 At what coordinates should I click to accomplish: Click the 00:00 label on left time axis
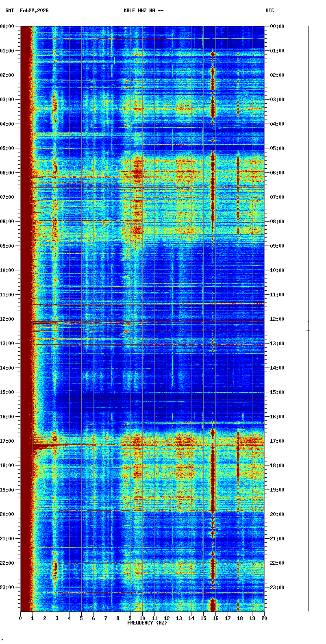(7, 26)
